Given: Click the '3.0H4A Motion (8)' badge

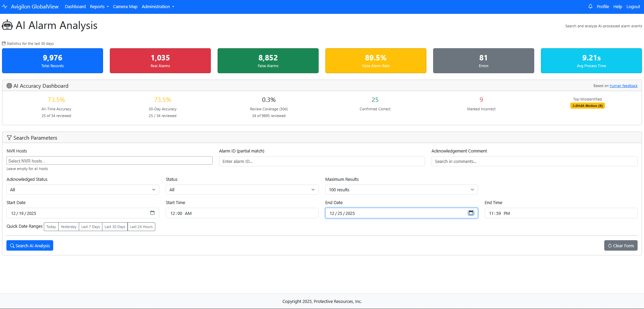Looking at the screenshot, I should coord(587,106).
